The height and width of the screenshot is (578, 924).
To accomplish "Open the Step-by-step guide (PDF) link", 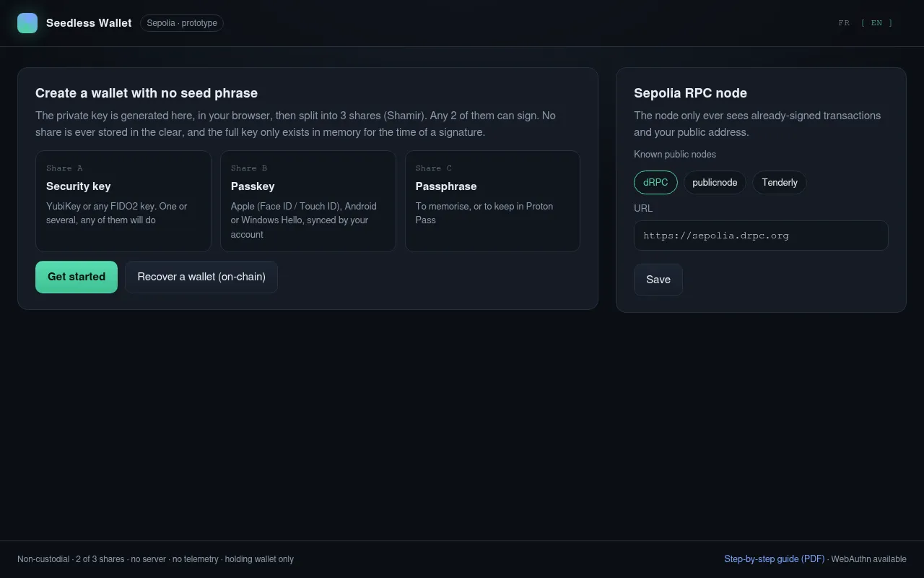I will click(x=775, y=559).
